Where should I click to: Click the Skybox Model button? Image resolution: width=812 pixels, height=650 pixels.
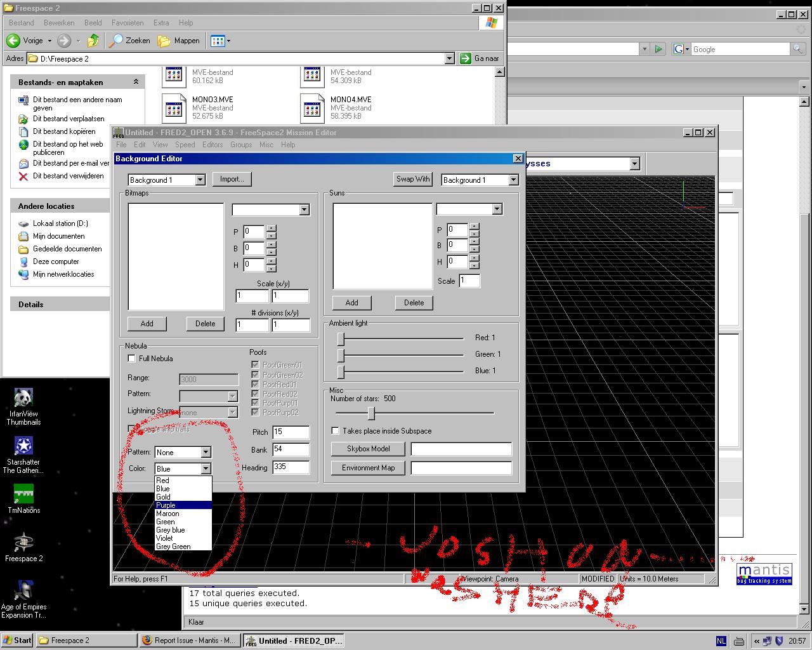point(368,449)
